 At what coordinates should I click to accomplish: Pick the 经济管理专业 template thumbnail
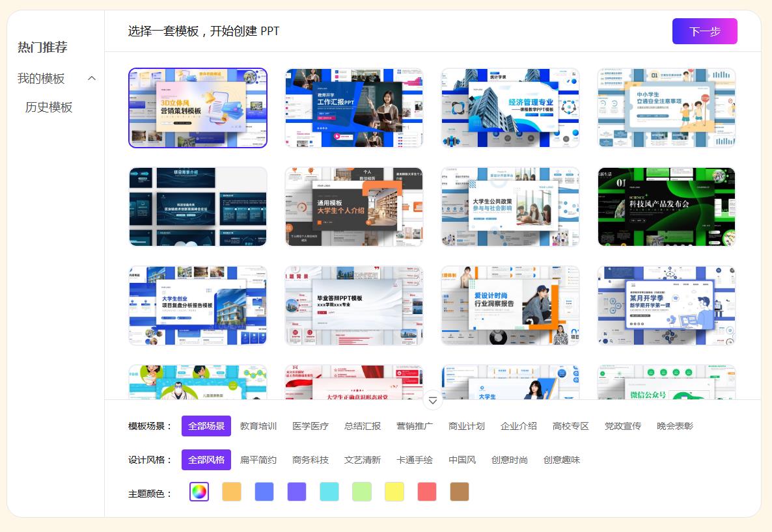point(510,108)
